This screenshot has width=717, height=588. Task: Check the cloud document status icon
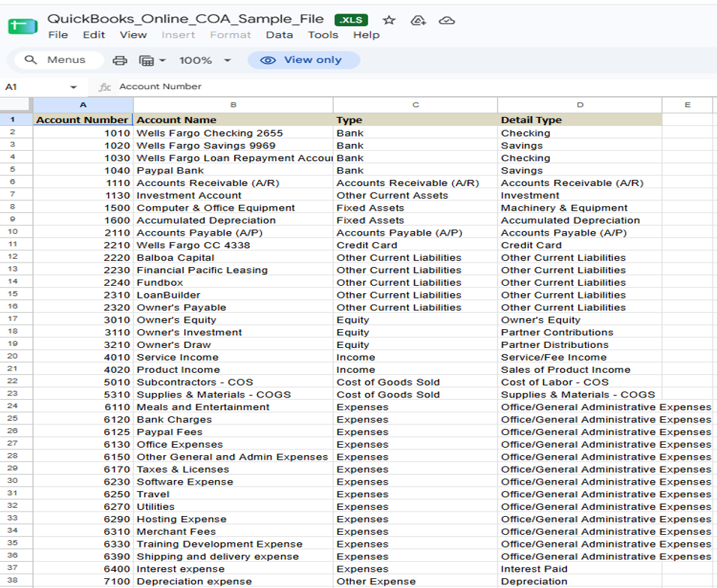coord(446,20)
